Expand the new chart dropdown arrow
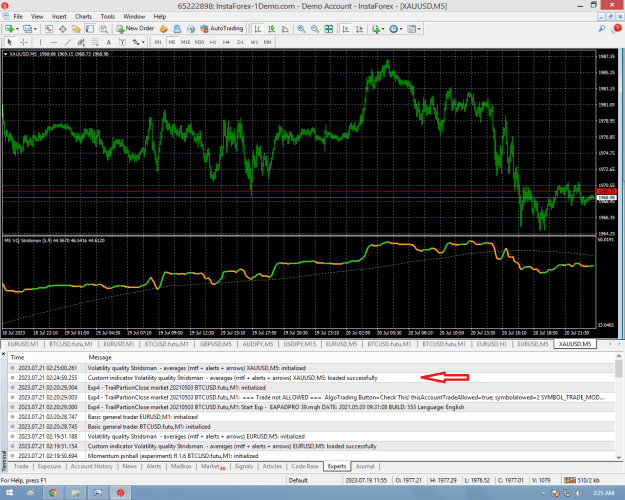 [17, 29]
